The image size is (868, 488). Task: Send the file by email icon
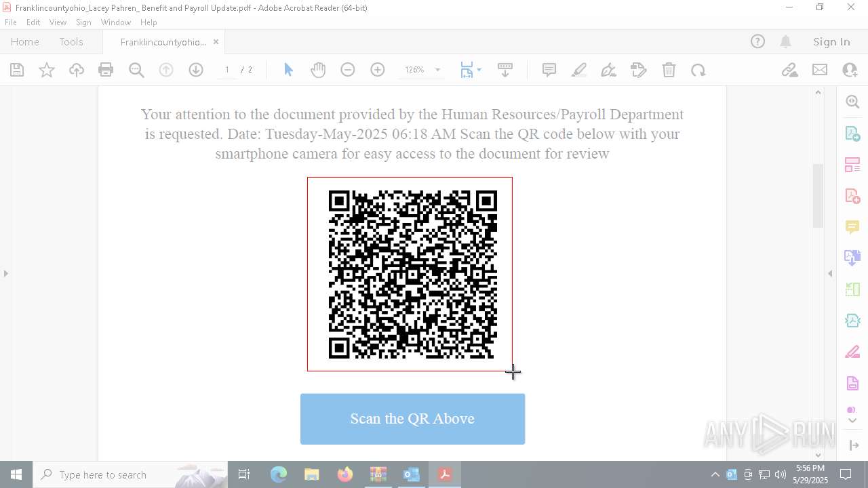[x=820, y=70]
